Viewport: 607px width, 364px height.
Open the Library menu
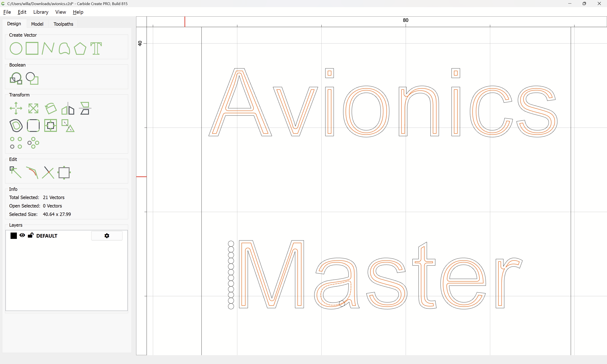click(41, 12)
